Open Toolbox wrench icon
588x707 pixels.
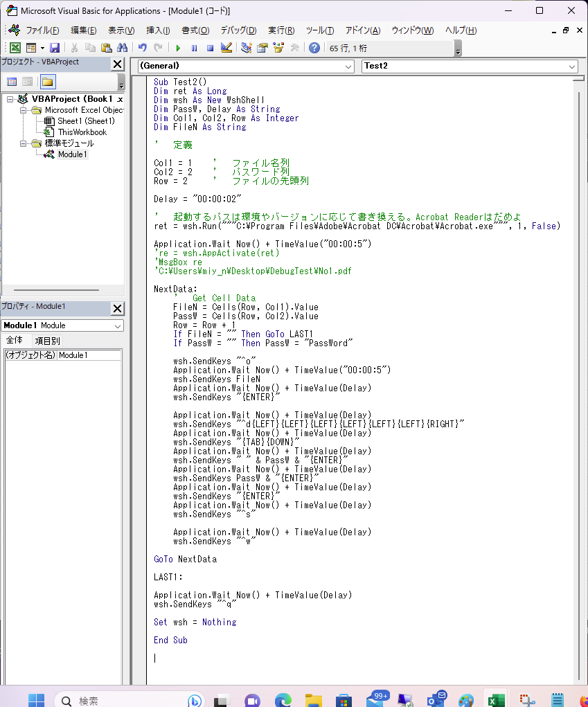click(x=295, y=47)
